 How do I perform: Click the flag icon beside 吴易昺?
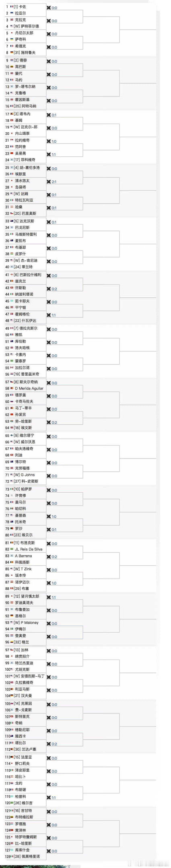pos(12,153)
